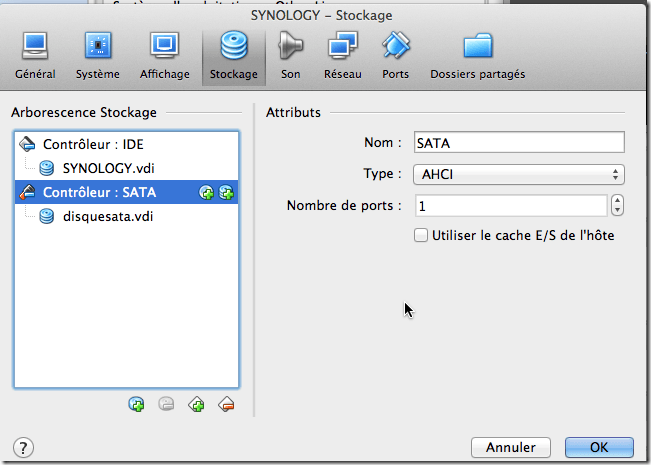Click the SATA controller icon
The width and height of the screenshot is (651, 465).
(x=27, y=192)
